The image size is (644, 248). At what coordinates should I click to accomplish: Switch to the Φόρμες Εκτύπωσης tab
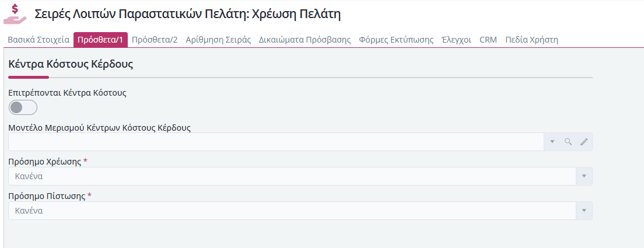point(396,40)
